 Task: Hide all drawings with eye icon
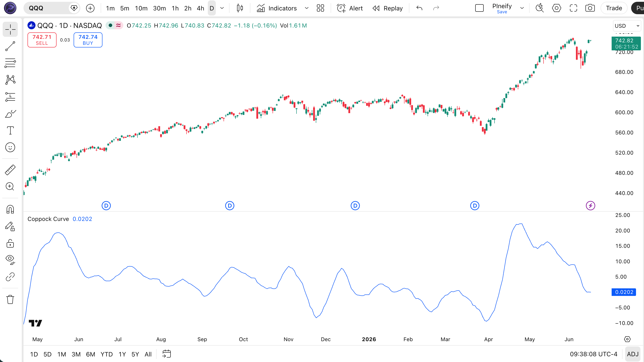pyautogui.click(x=10, y=260)
